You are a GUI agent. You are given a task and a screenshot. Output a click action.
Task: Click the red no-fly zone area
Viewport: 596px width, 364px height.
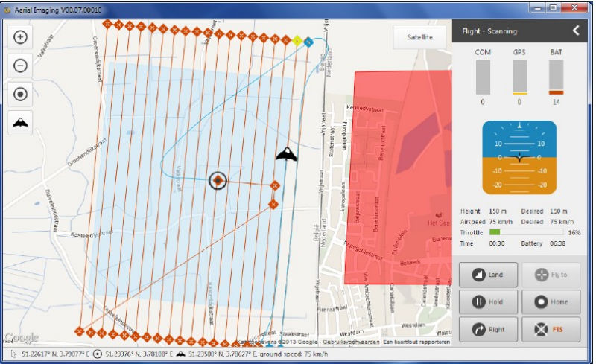point(402,179)
